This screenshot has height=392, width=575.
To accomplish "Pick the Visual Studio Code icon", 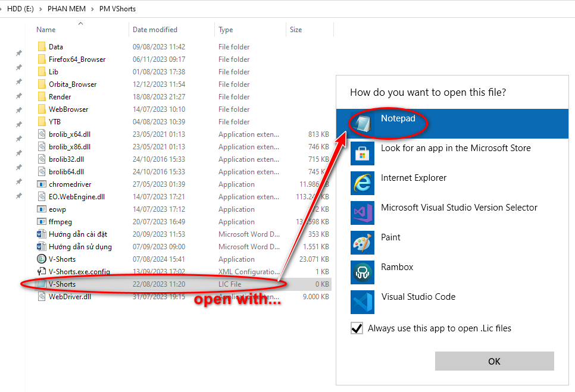I will 362,302.
